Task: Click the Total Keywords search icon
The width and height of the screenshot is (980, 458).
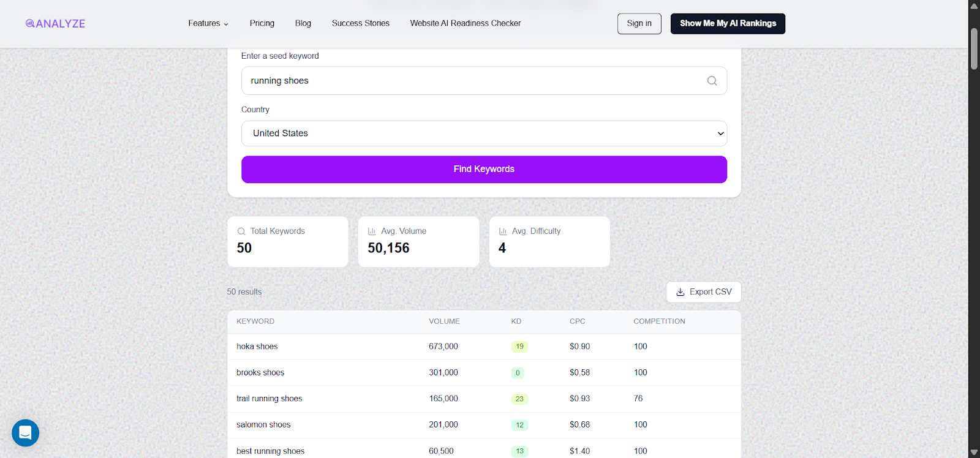Action: pyautogui.click(x=241, y=231)
